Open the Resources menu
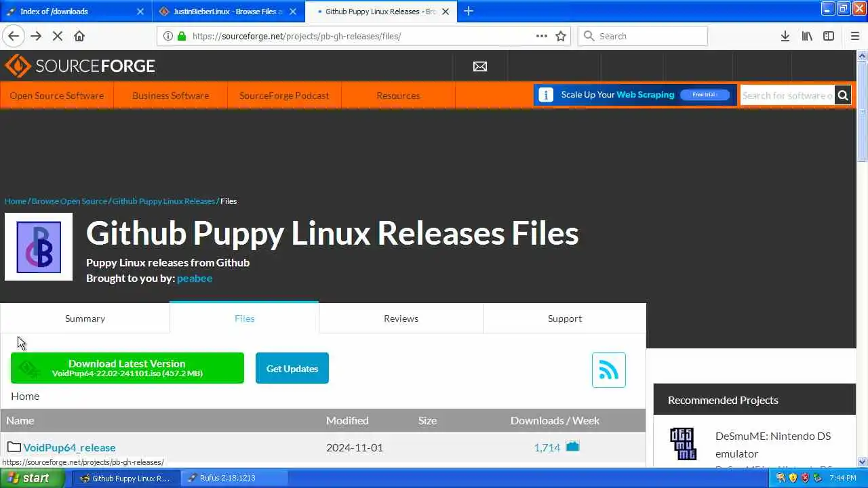The height and width of the screenshot is (488, 868). click(398, 96)
